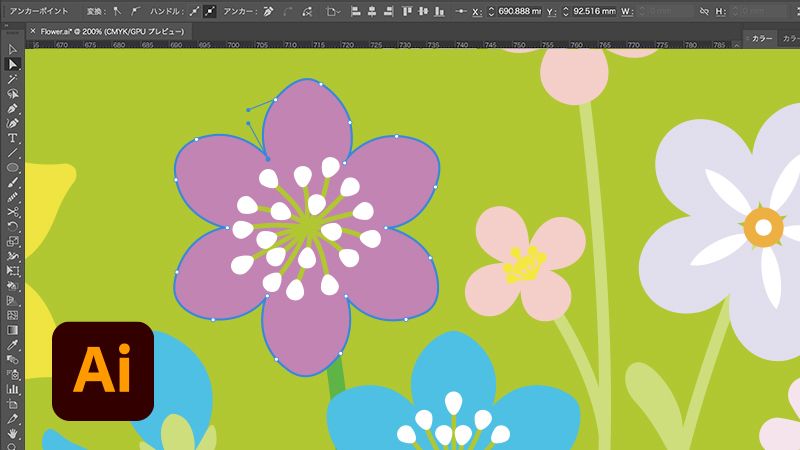
Task: Select the Scale tool
Action: pyautogui.click(x=13, y=241)
